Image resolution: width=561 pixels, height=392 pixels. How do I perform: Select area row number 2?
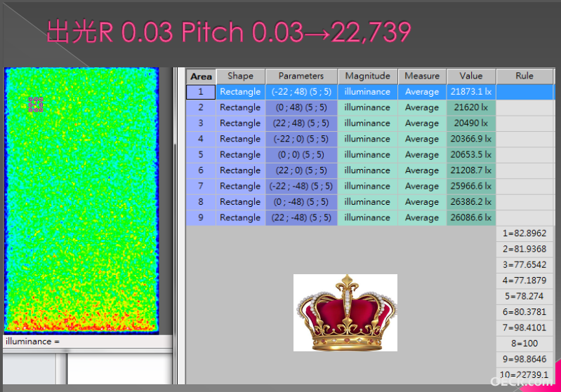[x=201, y=107]
